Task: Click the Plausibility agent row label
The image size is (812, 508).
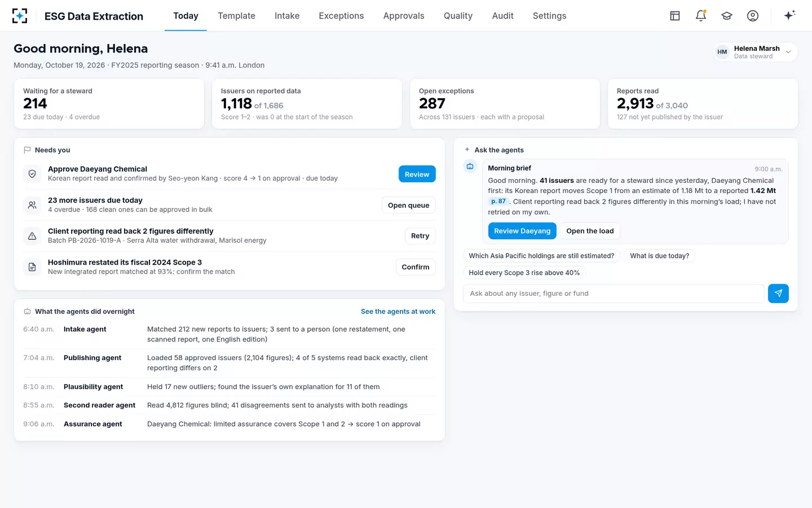Action: (93, 387)
